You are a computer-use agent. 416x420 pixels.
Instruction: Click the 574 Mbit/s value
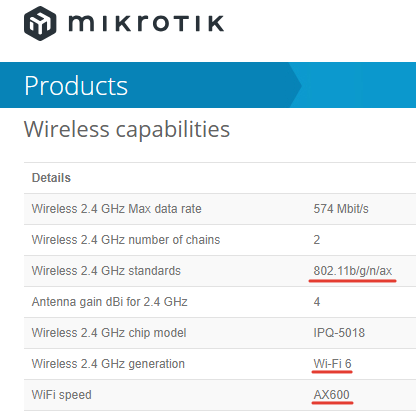tap(341, 209)
